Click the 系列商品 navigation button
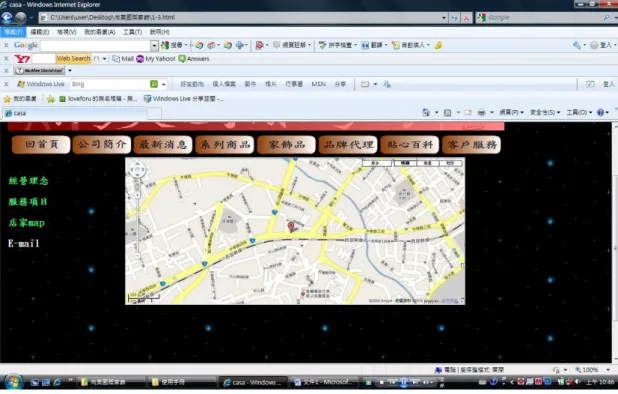 [x=225, y=145]
